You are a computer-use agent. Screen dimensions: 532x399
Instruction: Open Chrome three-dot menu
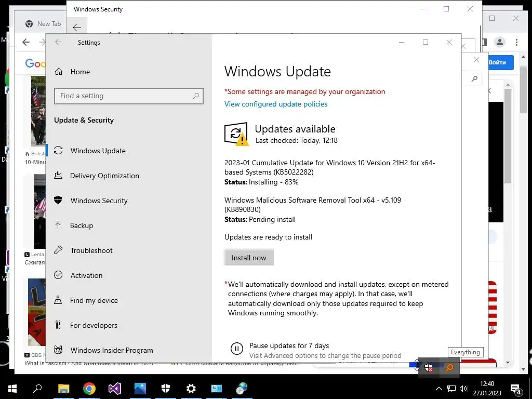[516, 42]
